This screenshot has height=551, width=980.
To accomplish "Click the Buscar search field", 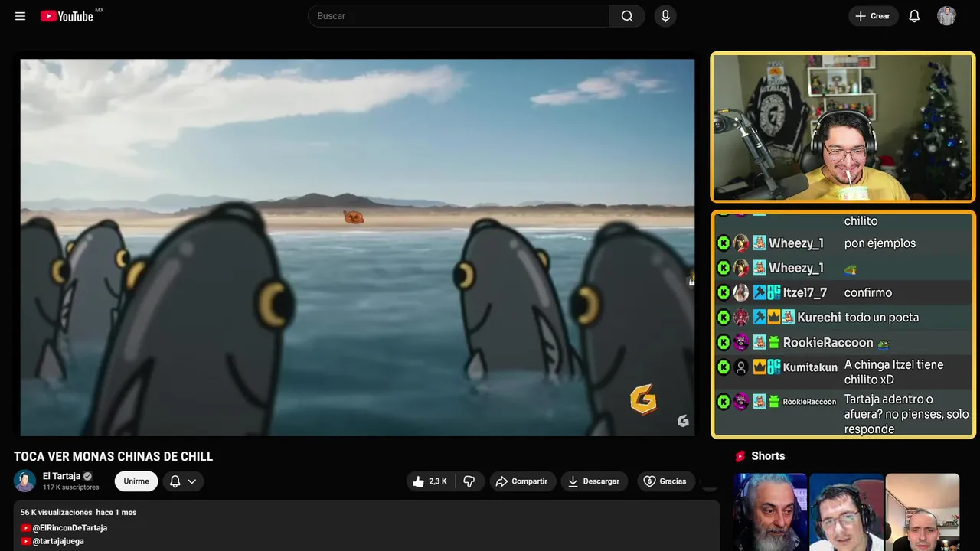I will (x=459, y=16).
